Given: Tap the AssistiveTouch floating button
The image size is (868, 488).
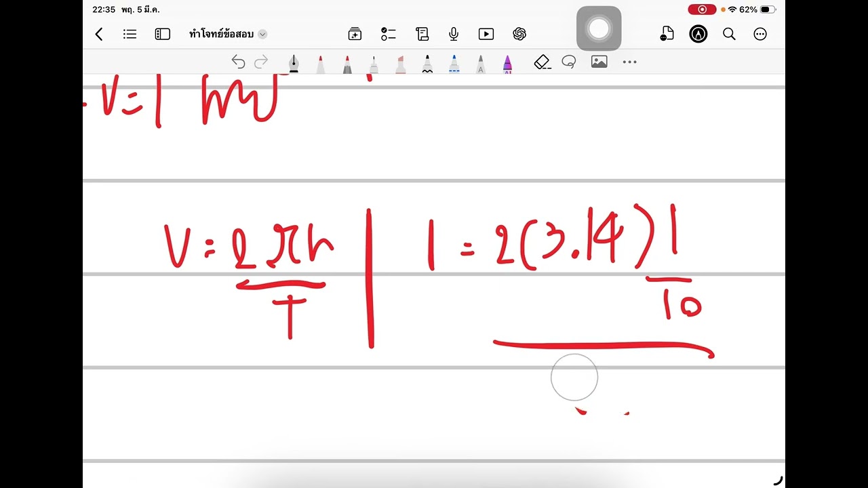Looking at the screenshot, I should pyautogui.click(x=599, y=28).
